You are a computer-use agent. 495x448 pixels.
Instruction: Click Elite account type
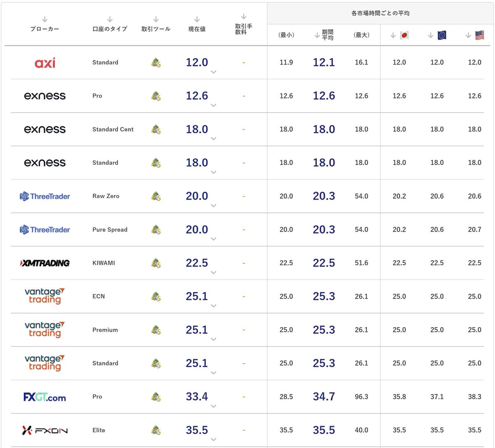pos(99,430)
